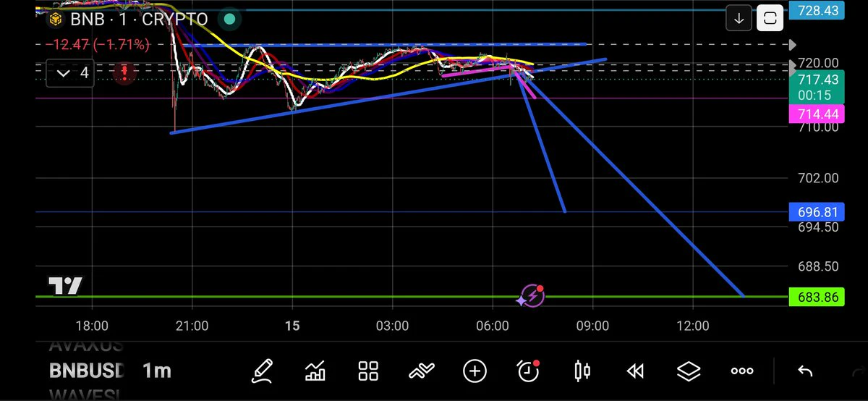The image size is (868, 401).
Task: Tap the purple lightning event marker
Action: click(x=532, y=295)
